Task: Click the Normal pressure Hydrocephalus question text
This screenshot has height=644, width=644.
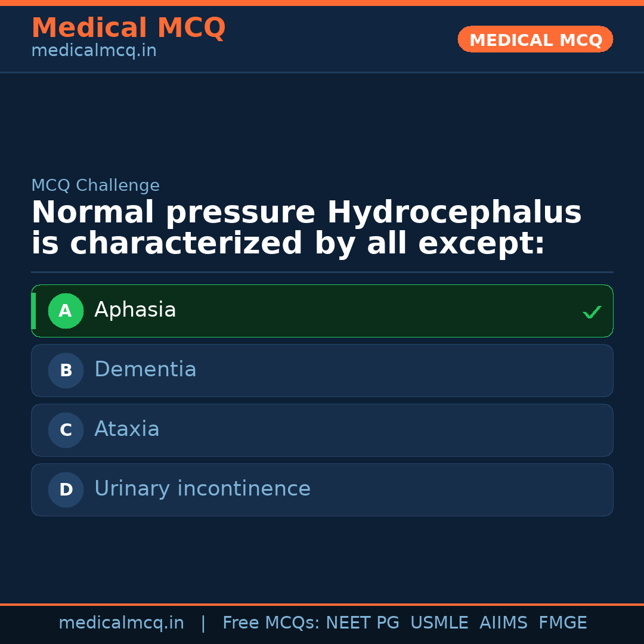Action: click(306, 228)
